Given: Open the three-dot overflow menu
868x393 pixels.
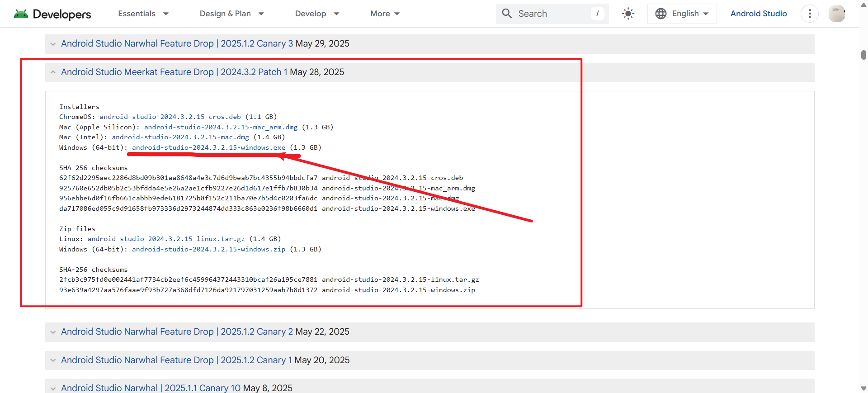Looking at the screenshot, I should [x=810, y=14].
